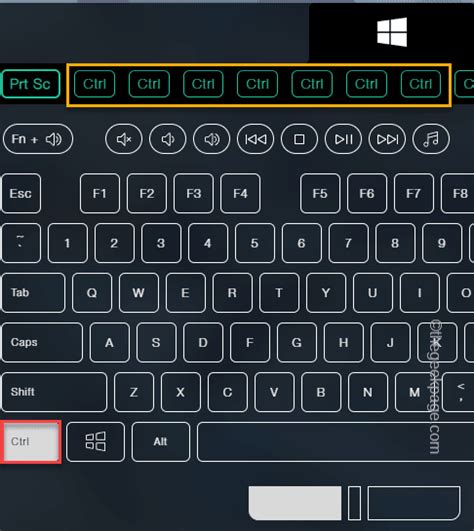This screenshot has width=474, height=531.
Task: Click the I key
Action: click(x=420, y=293)
